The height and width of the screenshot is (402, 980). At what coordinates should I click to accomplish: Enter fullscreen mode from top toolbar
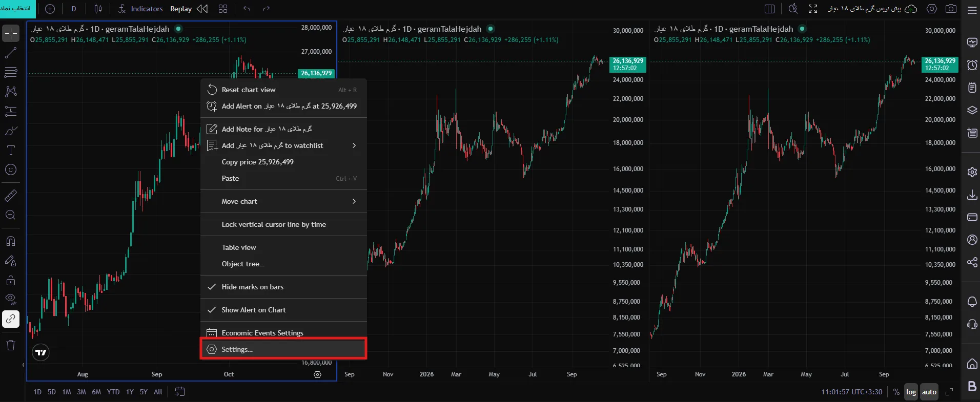click(813, 9)
